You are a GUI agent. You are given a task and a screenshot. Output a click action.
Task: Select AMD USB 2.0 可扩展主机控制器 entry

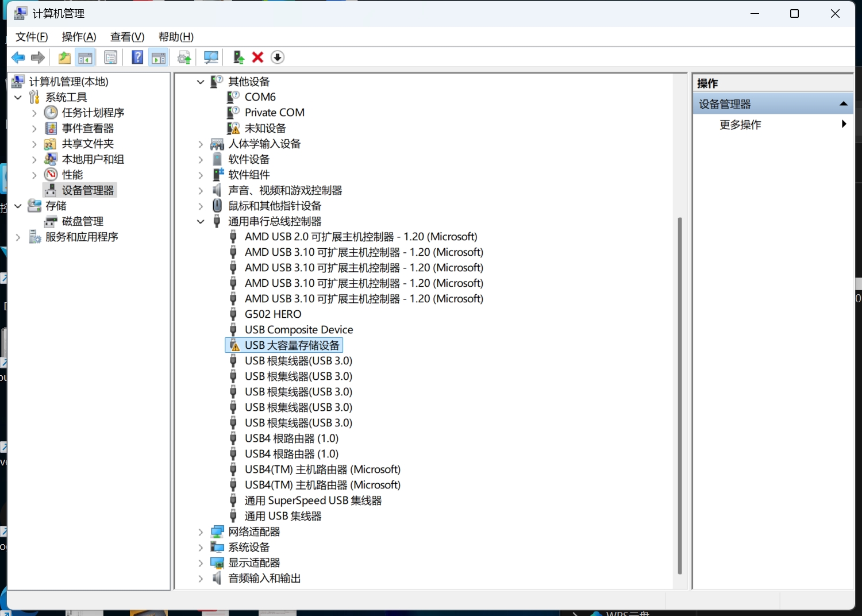361,237
